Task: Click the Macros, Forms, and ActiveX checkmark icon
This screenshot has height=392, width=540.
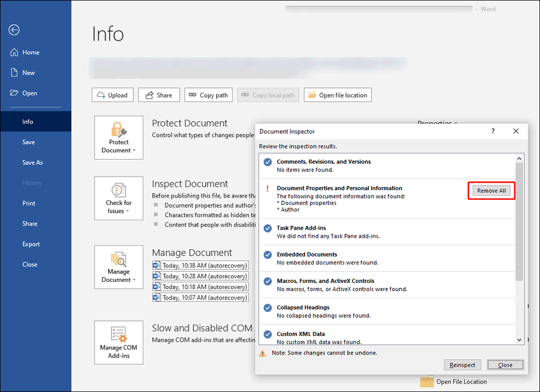Action: (x=267, y=281)
